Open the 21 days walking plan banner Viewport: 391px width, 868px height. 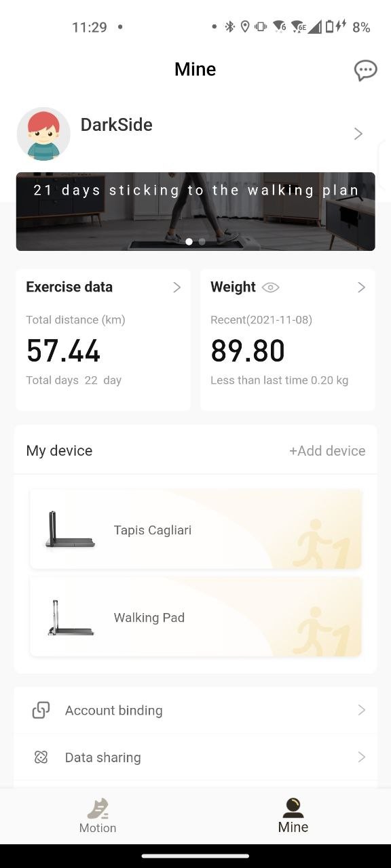(195, 212)
